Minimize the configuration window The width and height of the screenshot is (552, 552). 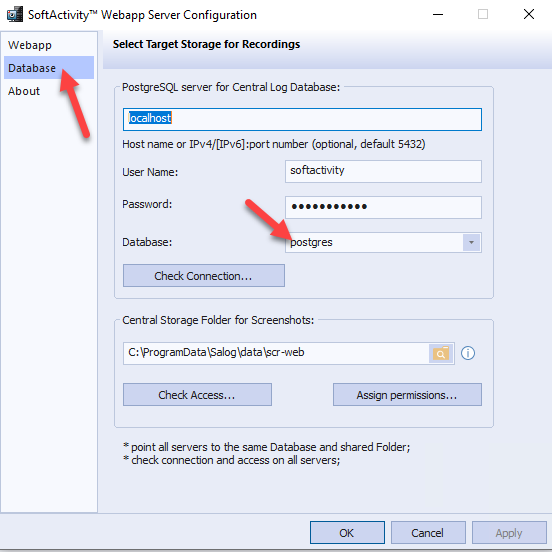(x=438, y=14)
